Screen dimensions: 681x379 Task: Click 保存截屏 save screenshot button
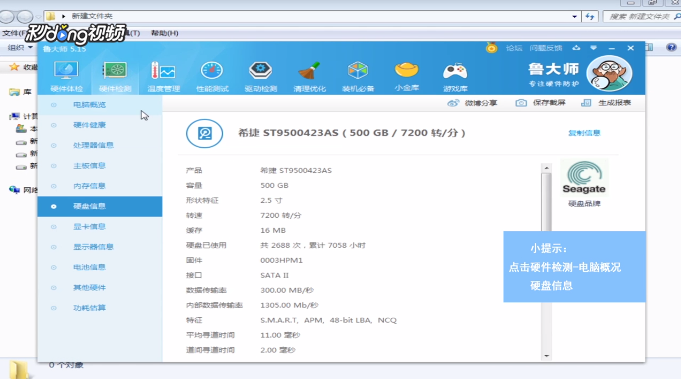(x=541, y=103)
